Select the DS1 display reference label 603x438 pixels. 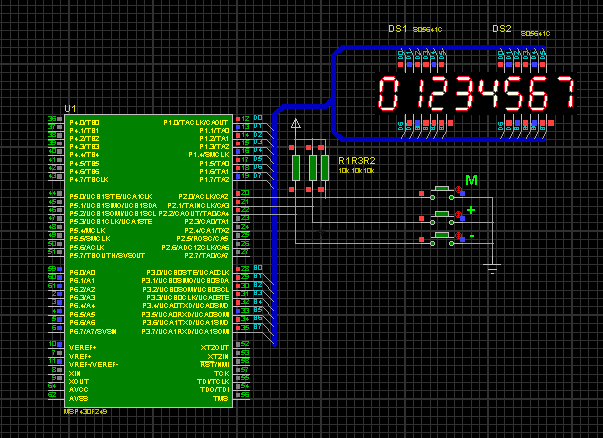[398, 29]
